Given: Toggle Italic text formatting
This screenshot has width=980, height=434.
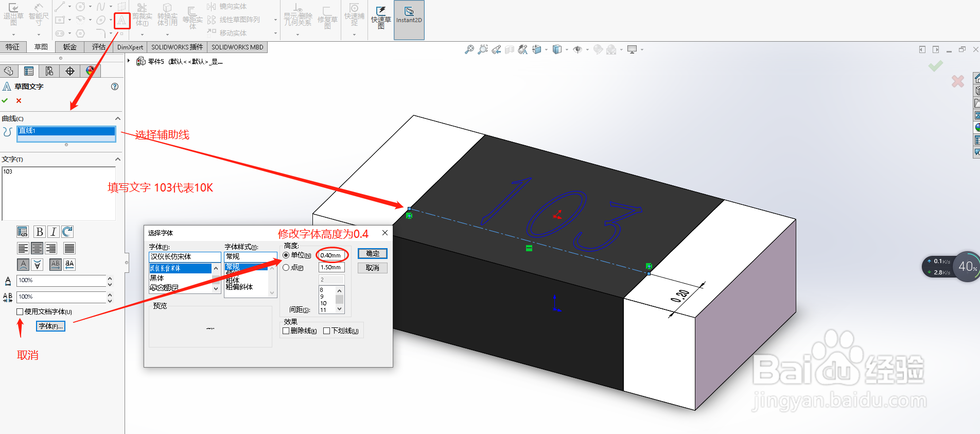Looking at the screenshot, I should point(53,232).
